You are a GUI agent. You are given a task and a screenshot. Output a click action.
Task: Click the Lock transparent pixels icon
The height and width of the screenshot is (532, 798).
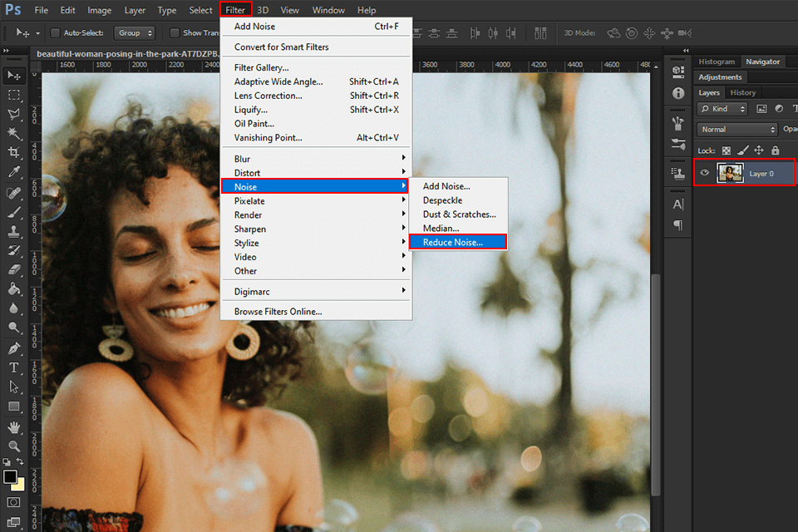[727, 150]
